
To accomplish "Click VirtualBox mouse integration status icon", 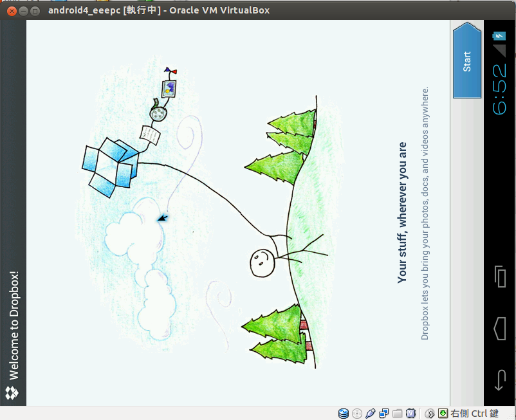I will click(x=429, y=414).
